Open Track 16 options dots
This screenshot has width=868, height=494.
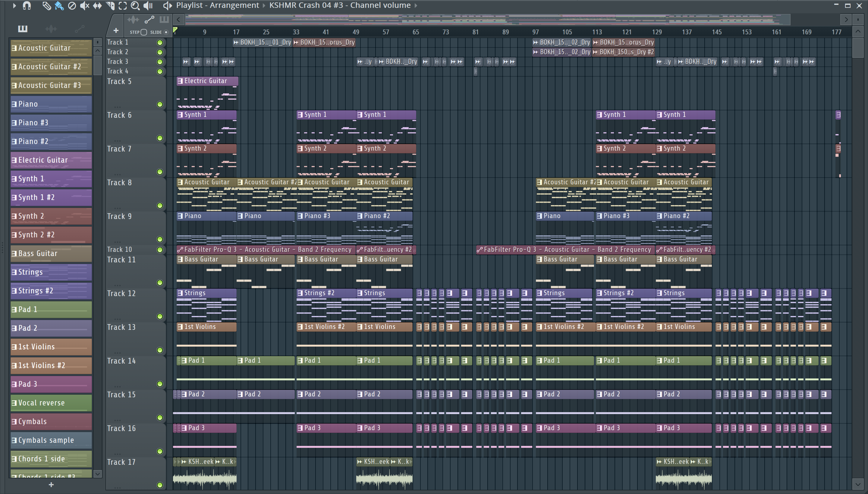click(118, 454)
